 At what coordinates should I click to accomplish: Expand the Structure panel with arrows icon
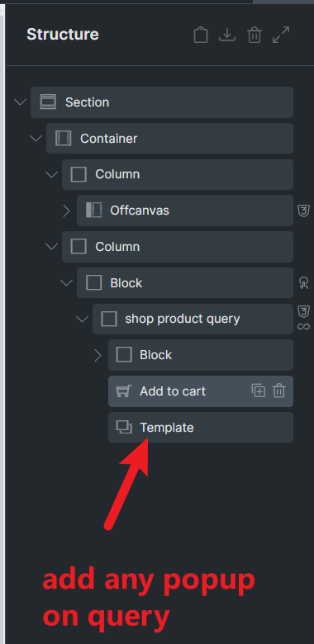(x=281, y=35)
